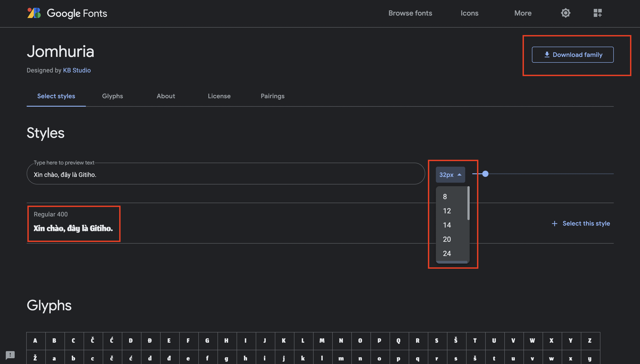This screenshot has width=640, height=364.
Task: Open Browse fonts page
Action: pyautogui.click(x=410, y=13)
